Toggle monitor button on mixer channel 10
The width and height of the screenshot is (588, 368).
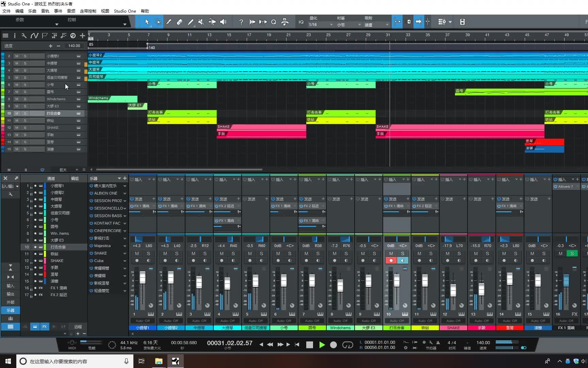tap(403, 261)
